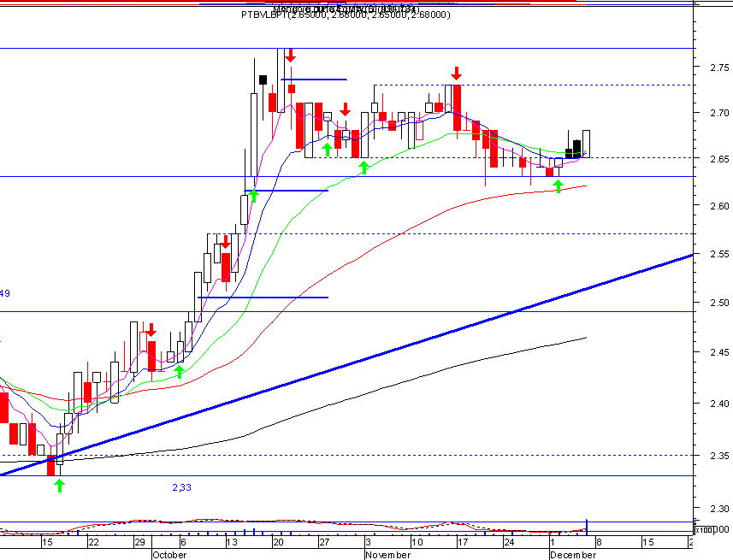This screenshot has width=733, height=560.
Task: Click the 2.60 price axis label
Action: click(x=719, y=206)
